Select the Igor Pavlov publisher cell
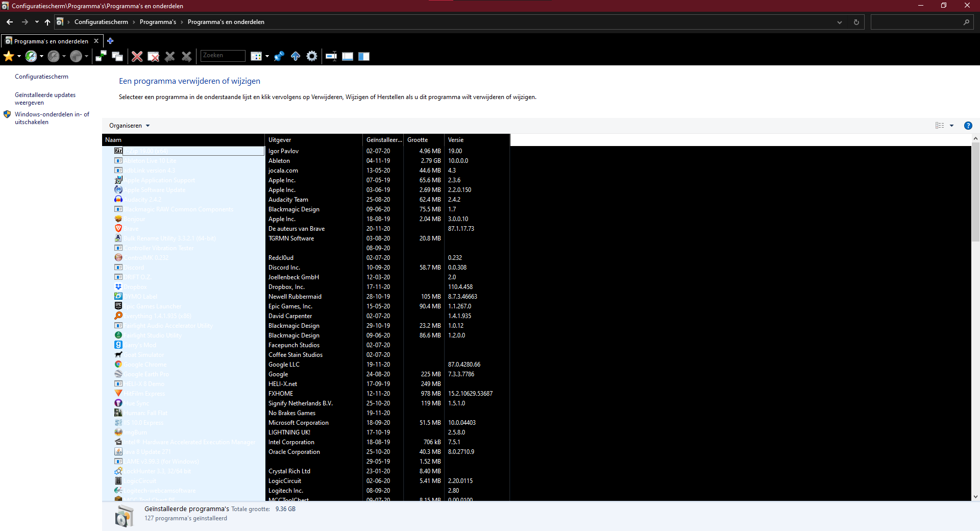980x531 pixels. (283, 151)
